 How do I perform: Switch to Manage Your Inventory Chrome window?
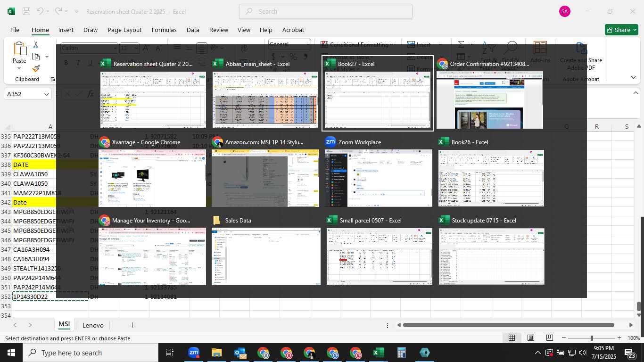point(153,250)
